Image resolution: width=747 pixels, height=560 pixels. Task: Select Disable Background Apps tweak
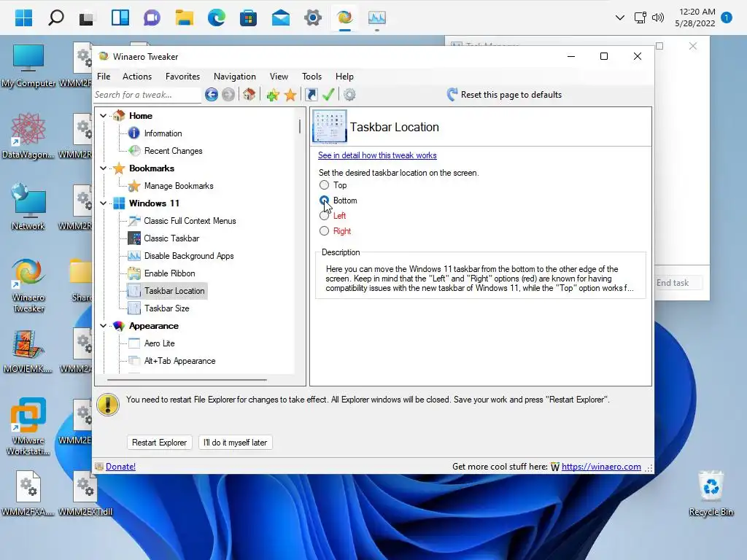click(x=189, y=256)
